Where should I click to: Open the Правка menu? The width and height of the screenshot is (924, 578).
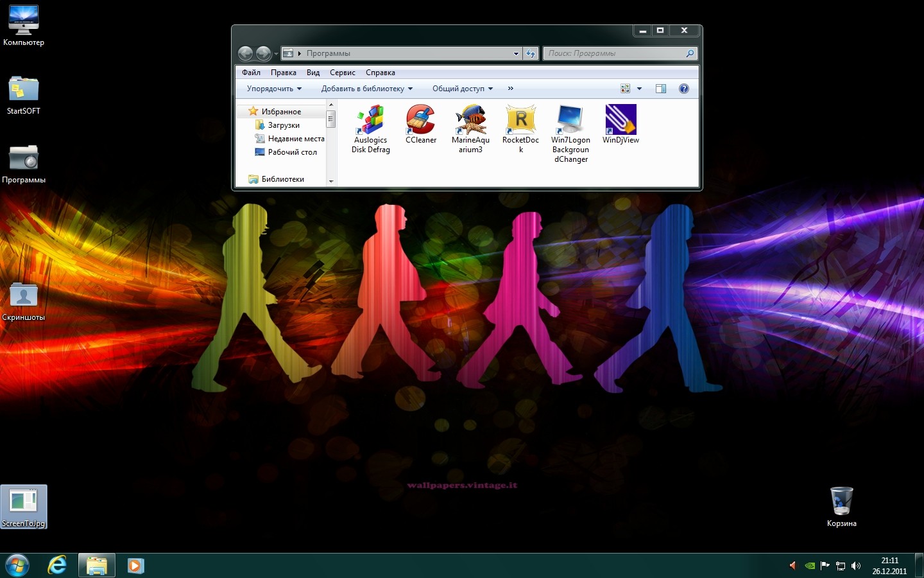[283, 73]
